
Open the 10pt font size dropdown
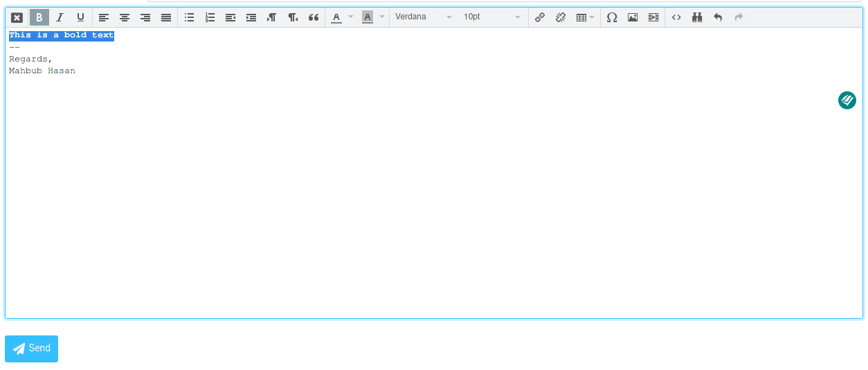[492, 17]
